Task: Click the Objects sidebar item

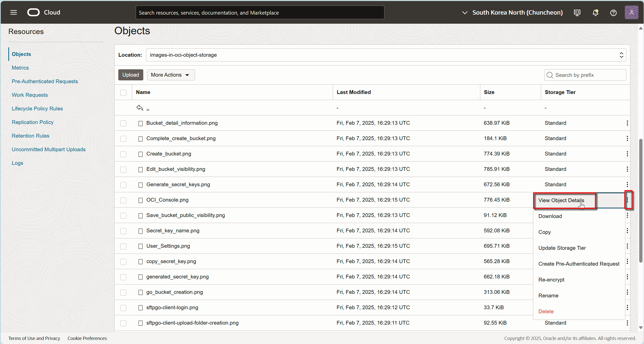Action: click(21, 54)
